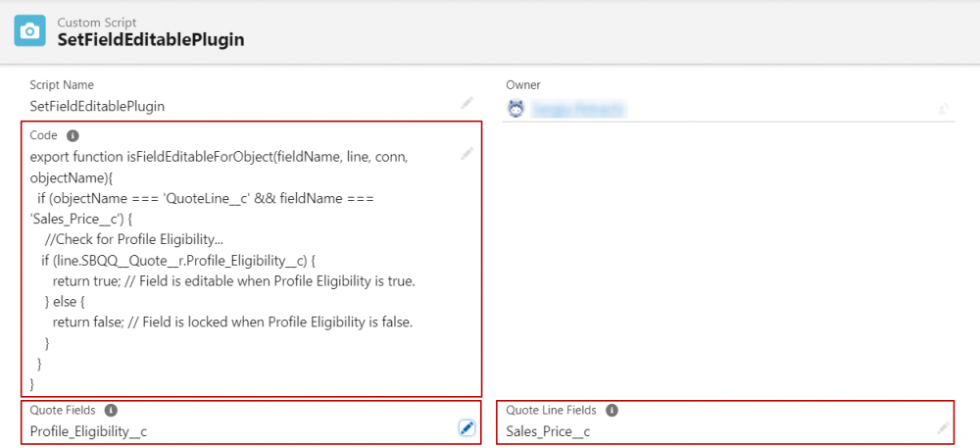
Task: Click Sales_Price__c Quote Line value
Action: (548, 431)
